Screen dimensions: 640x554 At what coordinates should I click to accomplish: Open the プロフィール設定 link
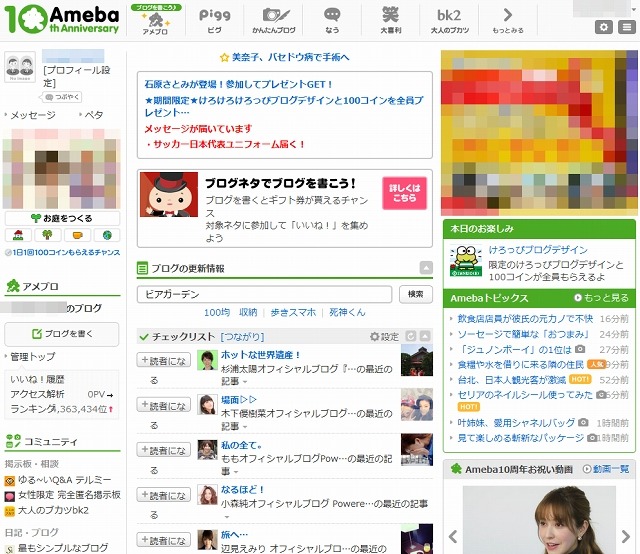click(x=77, y=76)
